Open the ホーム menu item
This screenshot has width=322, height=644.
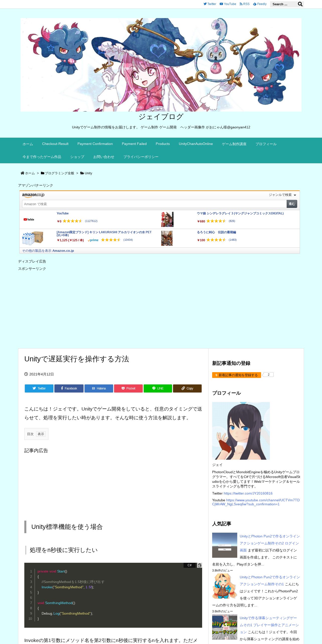coord(28,144)
